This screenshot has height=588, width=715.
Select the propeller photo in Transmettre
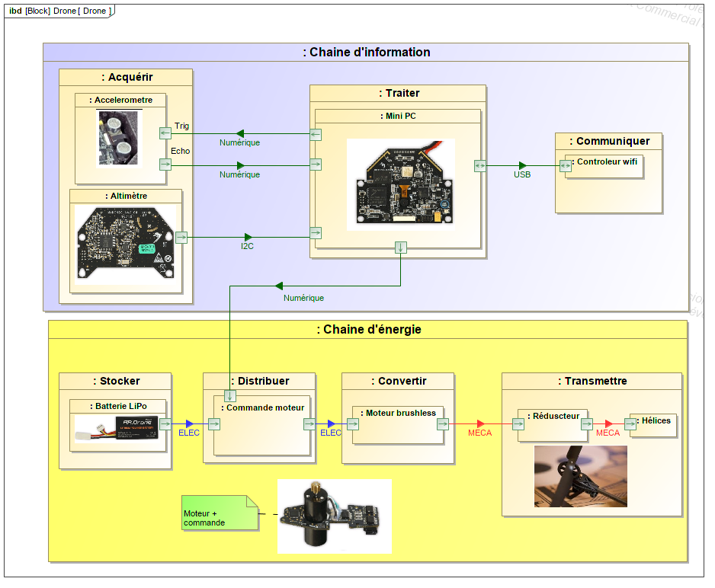coord(580,476)
